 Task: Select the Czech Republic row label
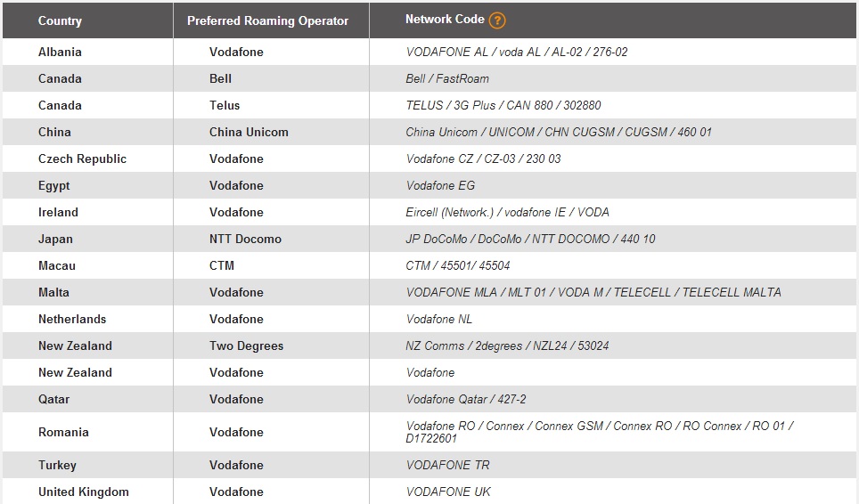(x=82, y=159)
